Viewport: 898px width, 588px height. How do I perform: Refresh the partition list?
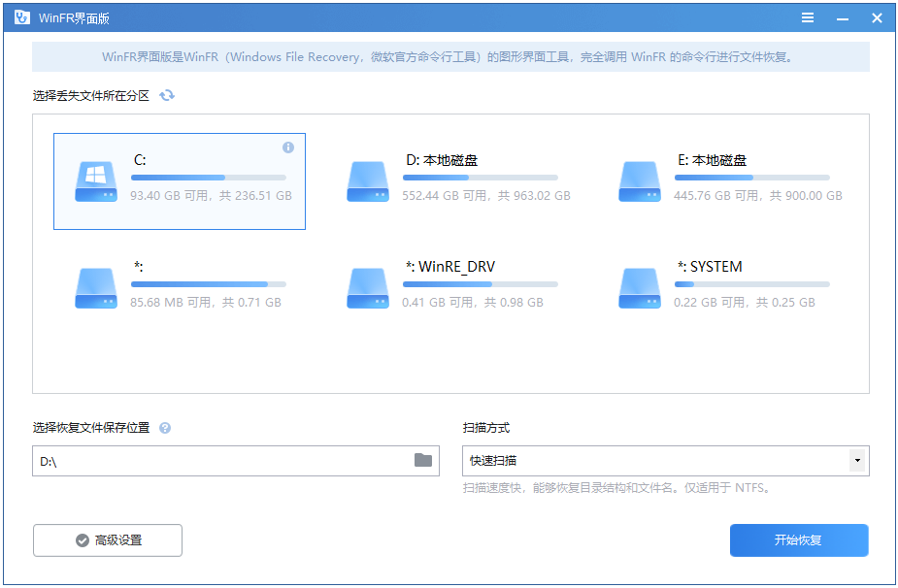pos(167,96)
